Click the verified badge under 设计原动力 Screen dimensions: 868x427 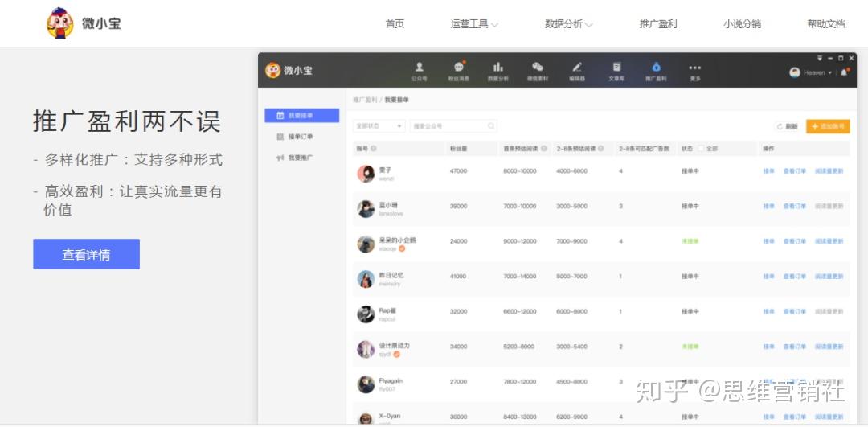coord(396,354)
